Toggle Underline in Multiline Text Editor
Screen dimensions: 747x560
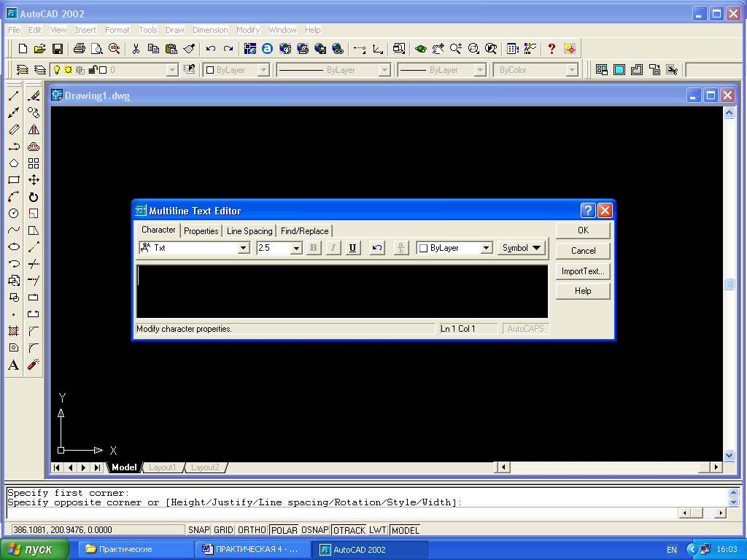[352, 248]
